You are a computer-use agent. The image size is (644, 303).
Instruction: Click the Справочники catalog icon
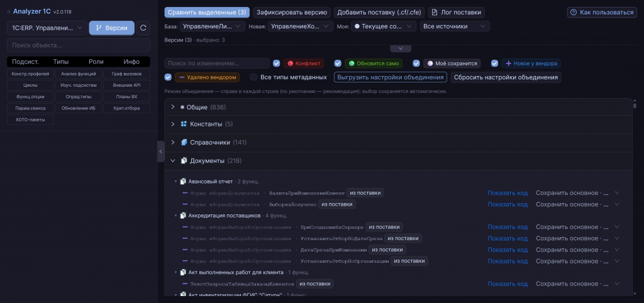click(x=184, y=142)
